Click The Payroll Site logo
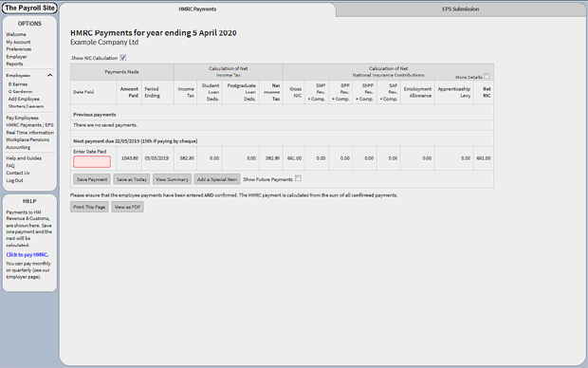 (29, 8)
